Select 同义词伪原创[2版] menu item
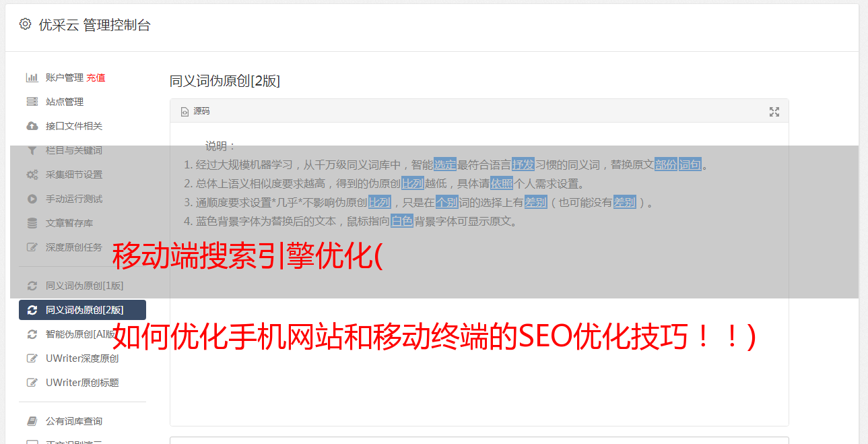The width and height of the screenshot is (868, 444). (x=82, y=310)
